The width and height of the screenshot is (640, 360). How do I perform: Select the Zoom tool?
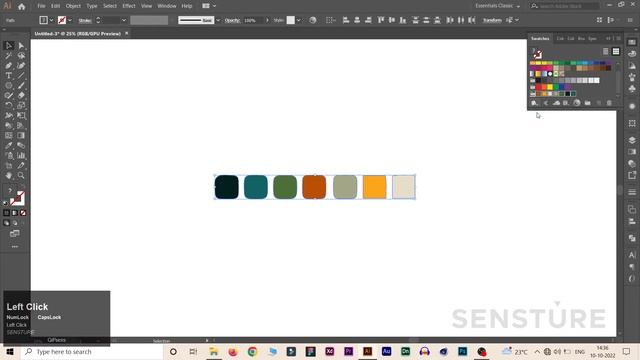pyautogui.click(x=21, y=176)
